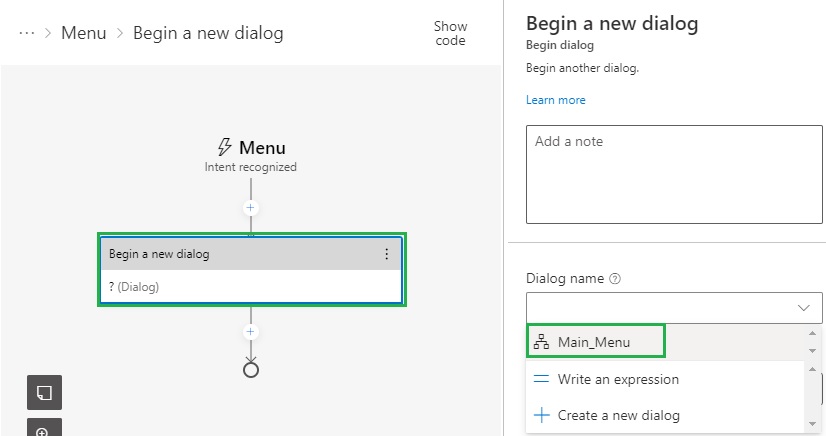Image resolution: width=826 pixels, height=436 pixels.
Task: Open the Learn more link
Action: pyautogui.click(x=555, y=100)
